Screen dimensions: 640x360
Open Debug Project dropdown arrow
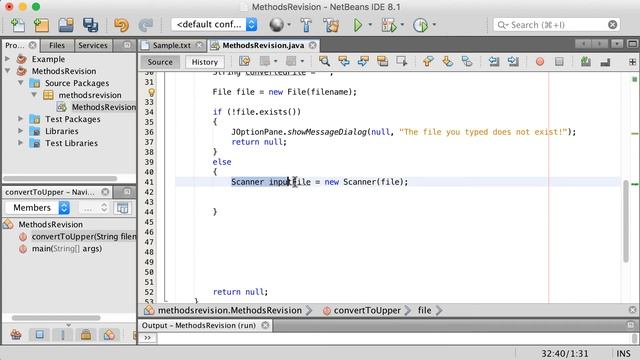(x=402, y=25)
